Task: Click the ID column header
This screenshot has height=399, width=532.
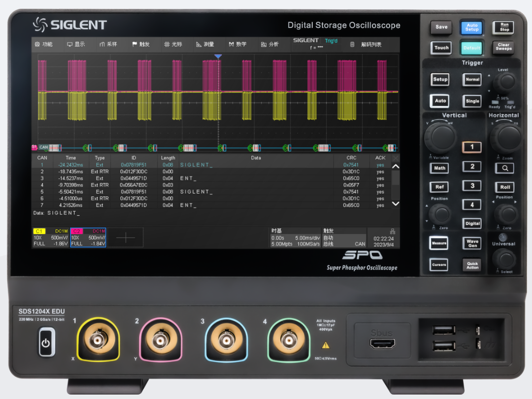Action: 134,158
